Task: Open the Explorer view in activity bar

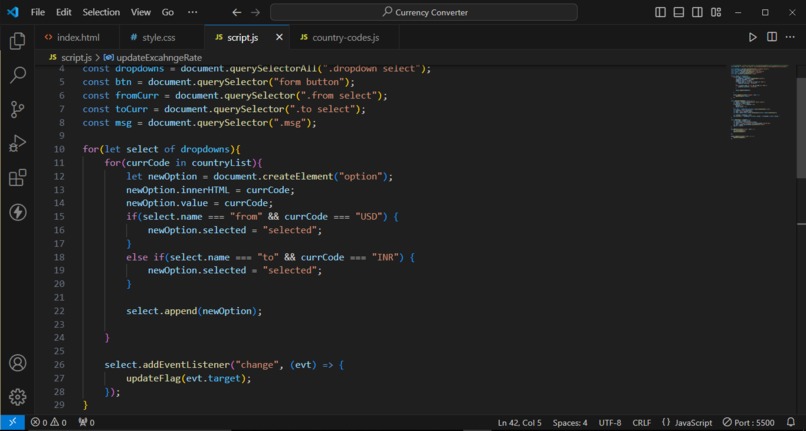Action: tap(17, 41)
